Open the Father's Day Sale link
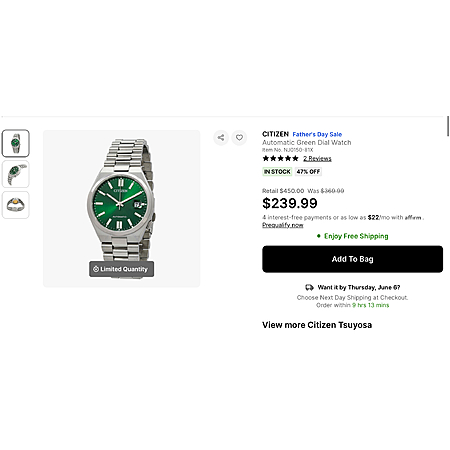450x450 pixels. tap(317, 134)
